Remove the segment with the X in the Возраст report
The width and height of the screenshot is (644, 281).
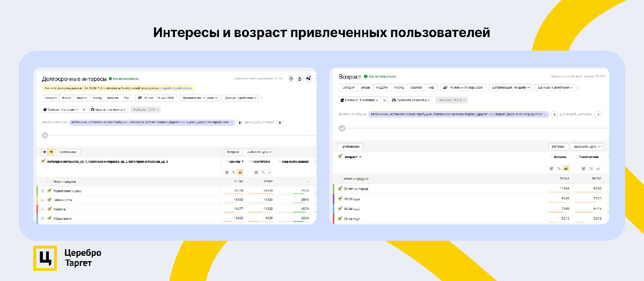[384, 100]
